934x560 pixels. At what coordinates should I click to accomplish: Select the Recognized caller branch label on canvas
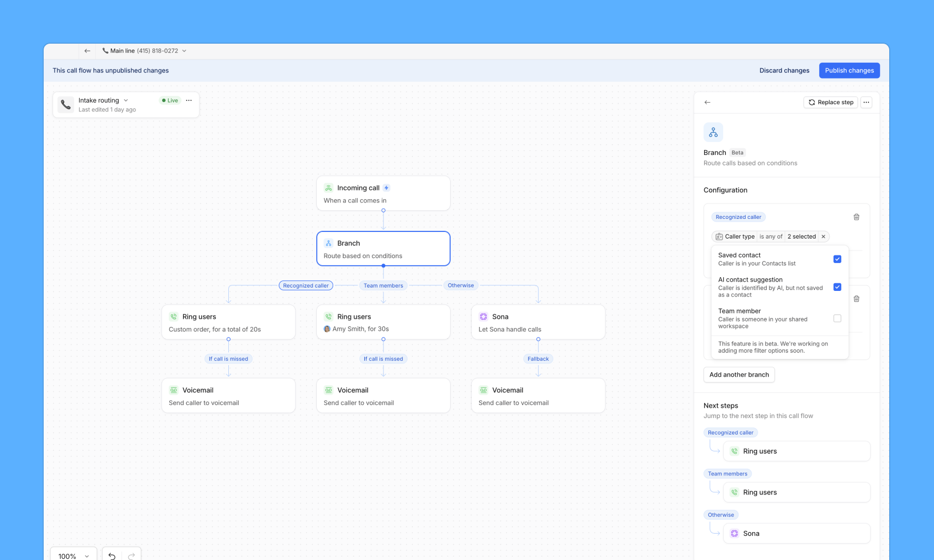[x=306, y=285]
